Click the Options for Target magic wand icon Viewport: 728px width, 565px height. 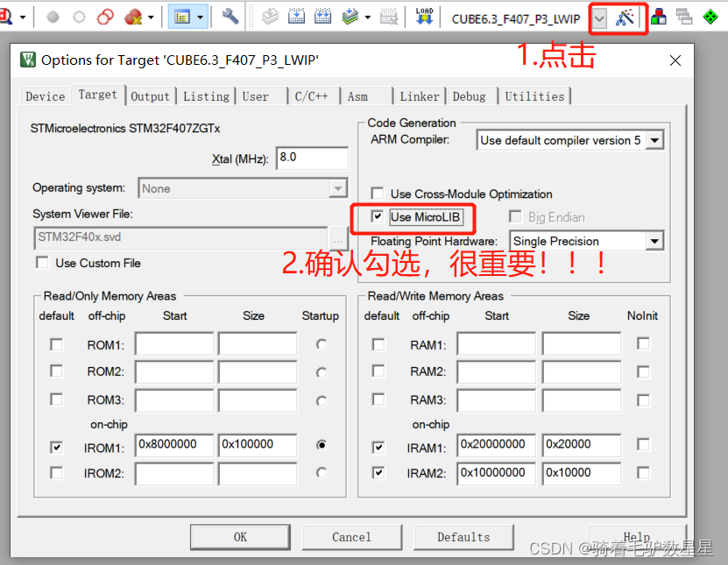625,18
